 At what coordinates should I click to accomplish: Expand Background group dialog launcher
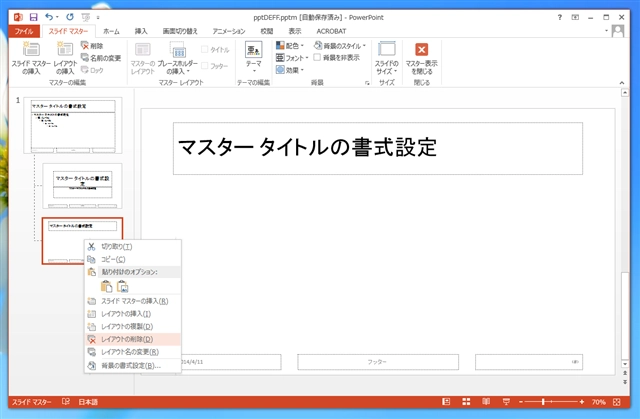(x=367, y=83)
